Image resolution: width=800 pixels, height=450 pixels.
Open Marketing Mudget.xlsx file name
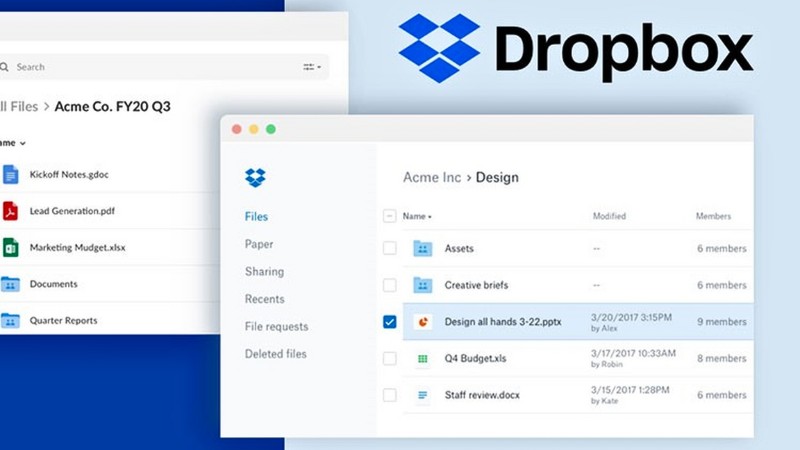78,247
